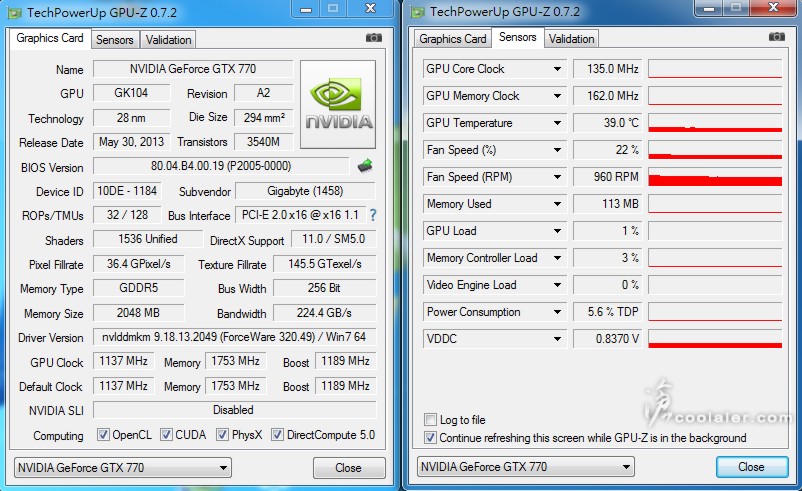Minimize the left GPU-Z window
802x491 pixels.
[306, 9]
